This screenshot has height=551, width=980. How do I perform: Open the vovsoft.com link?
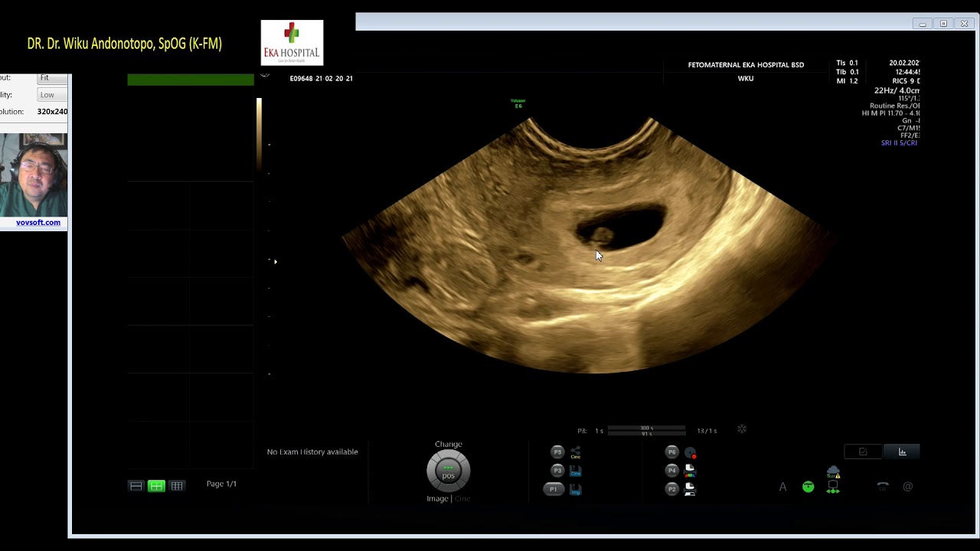coord(38,223)
